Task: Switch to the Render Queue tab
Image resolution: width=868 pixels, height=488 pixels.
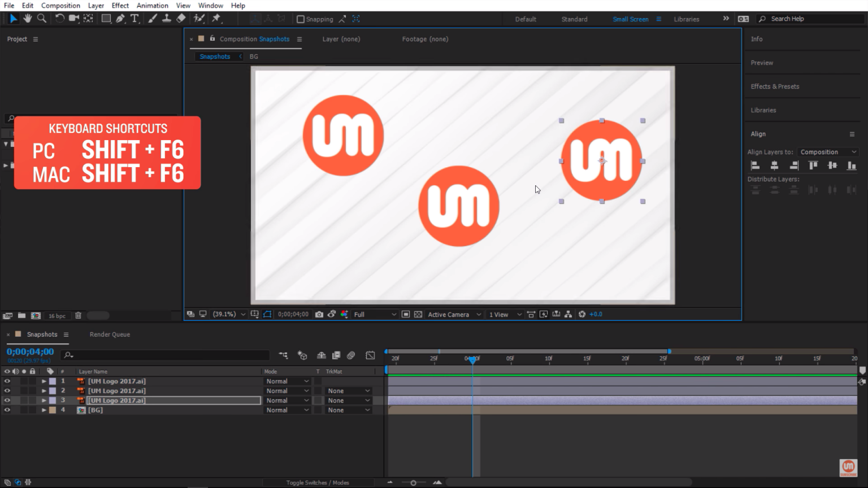Action: [x=110, y=334]
